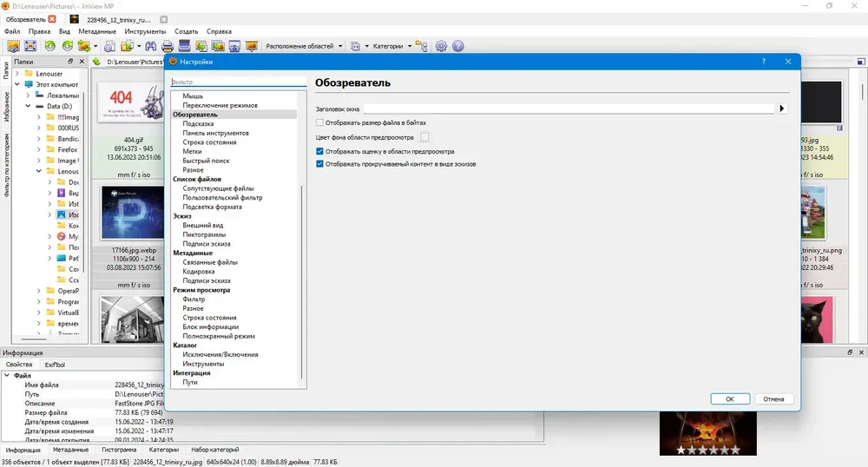Screen dimensions: 868x467
Task: Open the Правка menu
Action: pyautogui.click(x=39, y=31)
